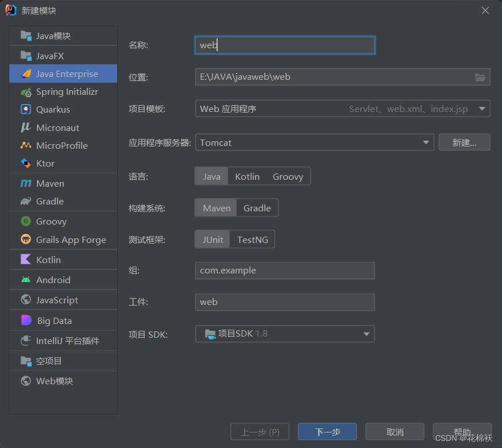Select the MicroProfile logo icon
The image size is (502, 448).
(x=26, y=145)
